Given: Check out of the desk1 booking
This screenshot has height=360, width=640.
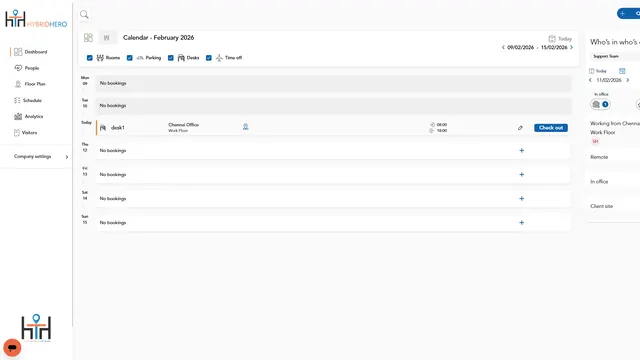Looking at the screenshot, I should tap(551, 128).
